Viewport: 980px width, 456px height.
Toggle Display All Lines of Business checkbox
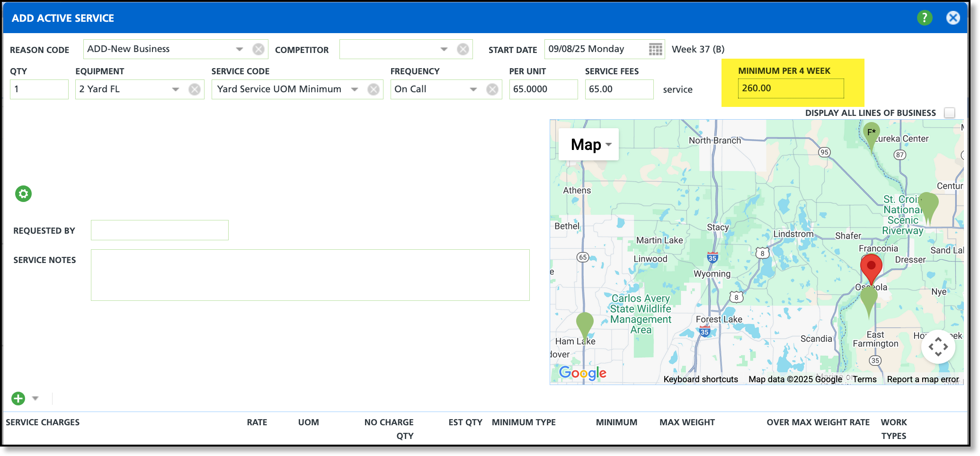pos(949,113)
